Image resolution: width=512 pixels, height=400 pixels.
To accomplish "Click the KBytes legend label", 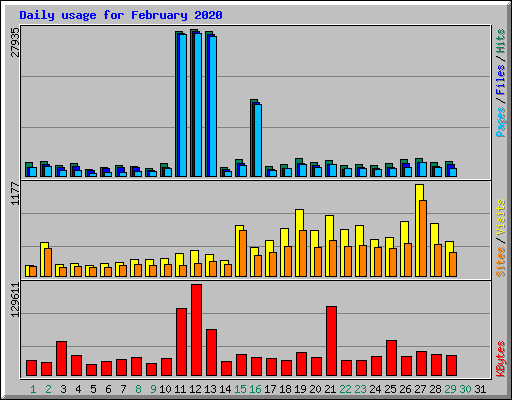I will (x=501, y=359).
